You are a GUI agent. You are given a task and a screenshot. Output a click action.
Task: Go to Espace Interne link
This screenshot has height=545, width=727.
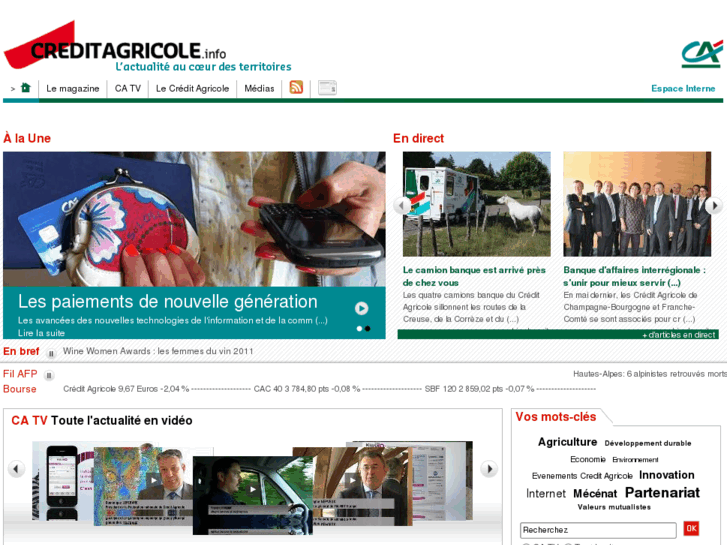tap(683, 89)
